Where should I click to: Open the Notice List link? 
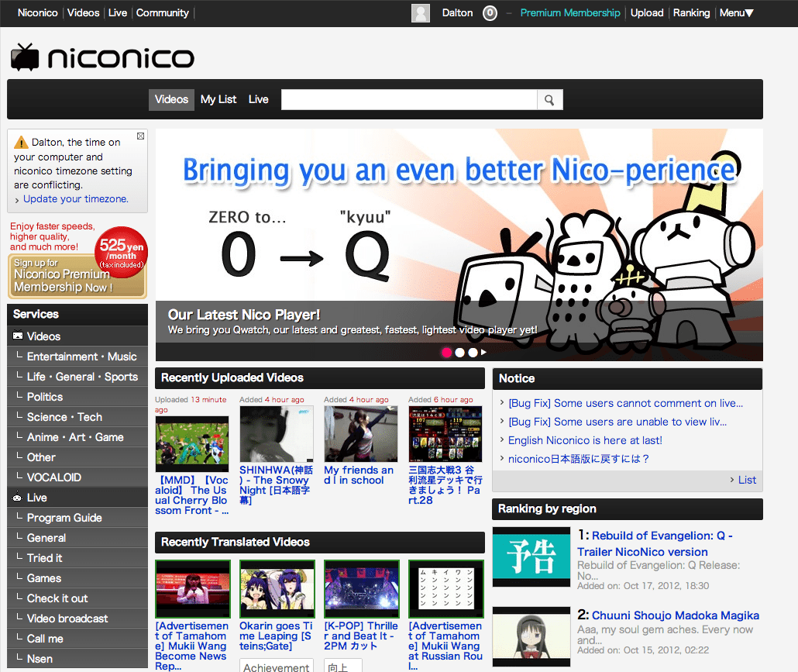747,480
